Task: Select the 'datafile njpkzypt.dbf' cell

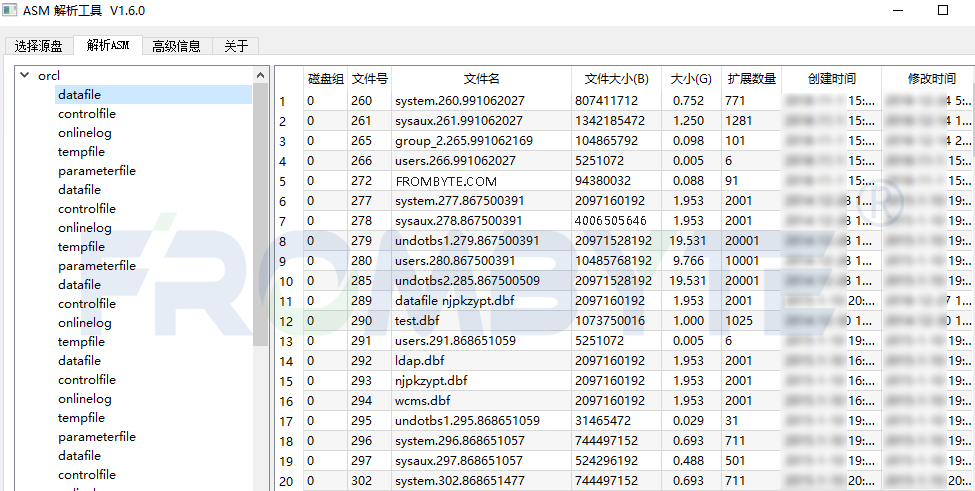Action: coord(482,301)
